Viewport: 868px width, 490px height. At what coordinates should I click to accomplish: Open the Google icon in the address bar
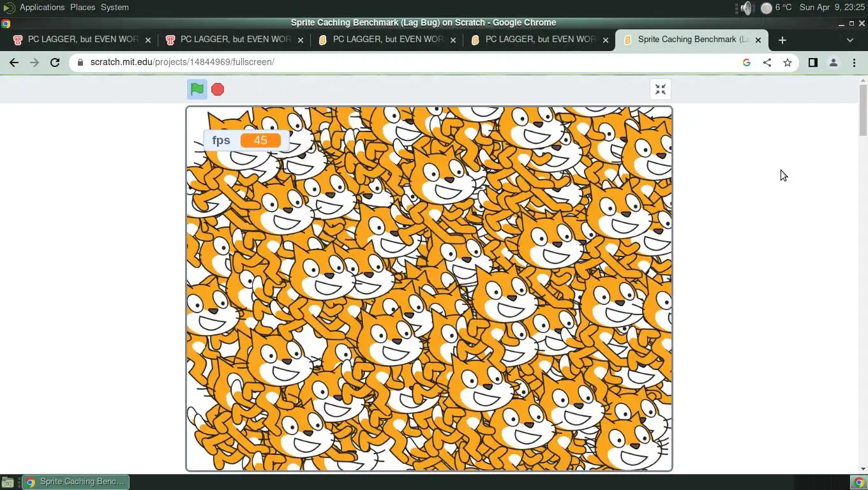tap(747, 63)
